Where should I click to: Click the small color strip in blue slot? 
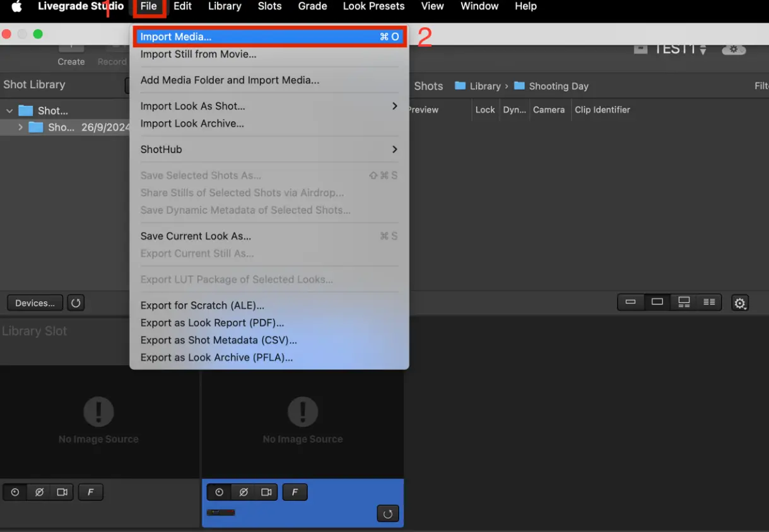221,512
